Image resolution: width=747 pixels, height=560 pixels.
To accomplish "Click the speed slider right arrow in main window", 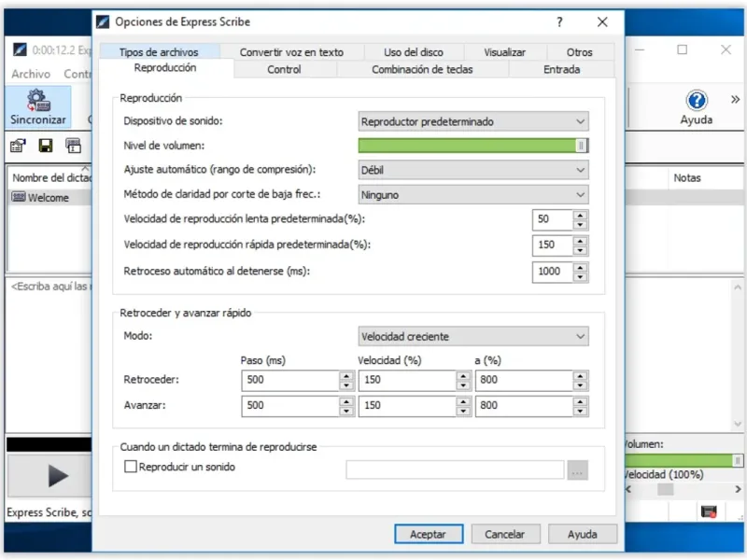I will pos(738,489).
